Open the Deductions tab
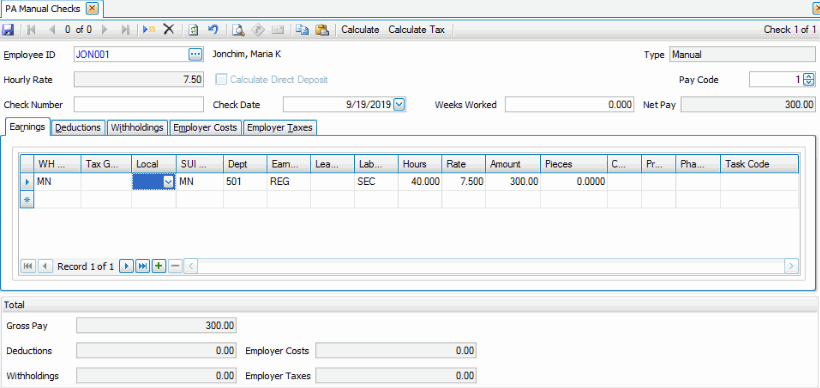 point(78,128)
